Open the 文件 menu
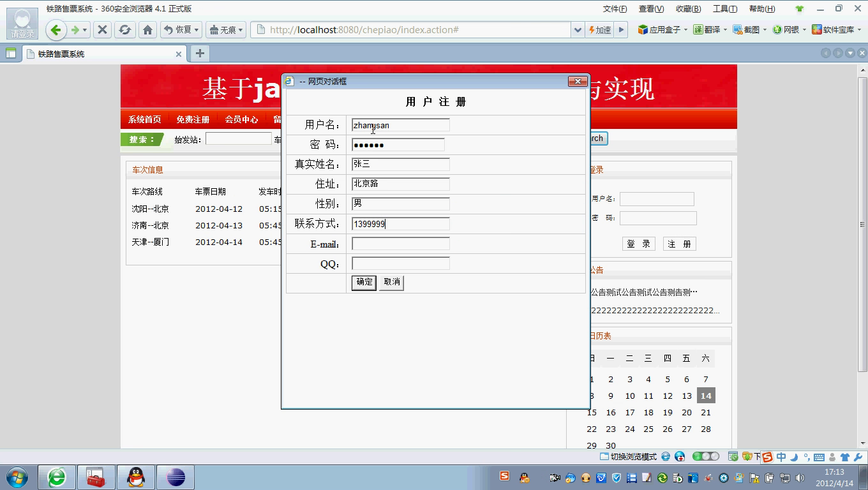The height and width of the screenshot is (490, 868). coord(615,9)
